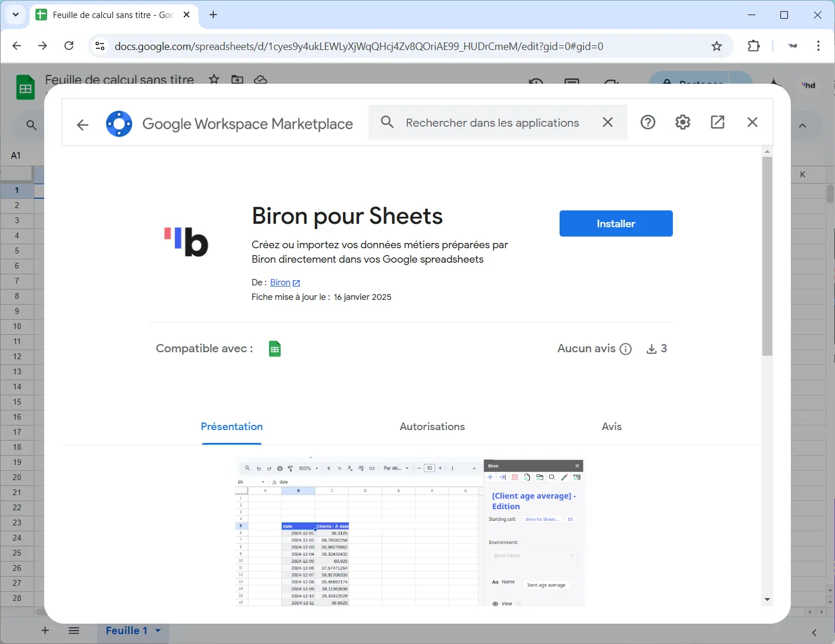Click the 16 janvier 2025 date text
Image resolution: width=835 pixels, height=644 pixels.
[x=363, y=297]
